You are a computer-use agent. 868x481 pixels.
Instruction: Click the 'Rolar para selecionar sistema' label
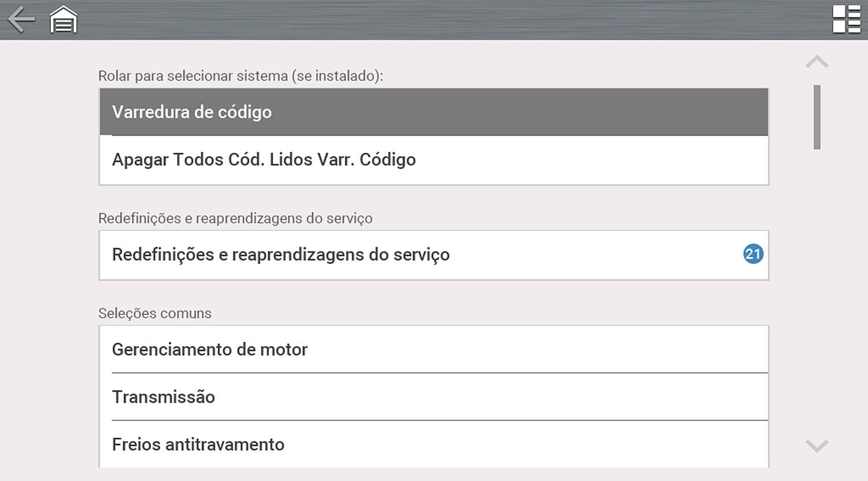[193, 76]
